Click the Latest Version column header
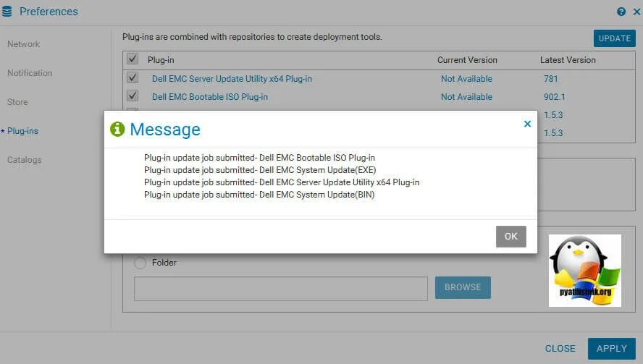Screen dimensions: 643x364 tap(568, 60)
